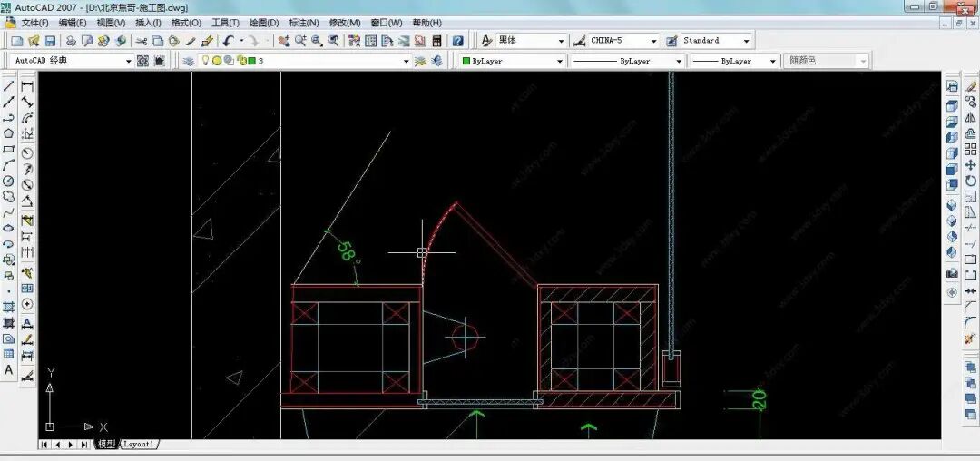Image resolution: width=980 pixels, height=461 pixels.
Task: Select the Circle draw tool
Action: coord(9,181)
